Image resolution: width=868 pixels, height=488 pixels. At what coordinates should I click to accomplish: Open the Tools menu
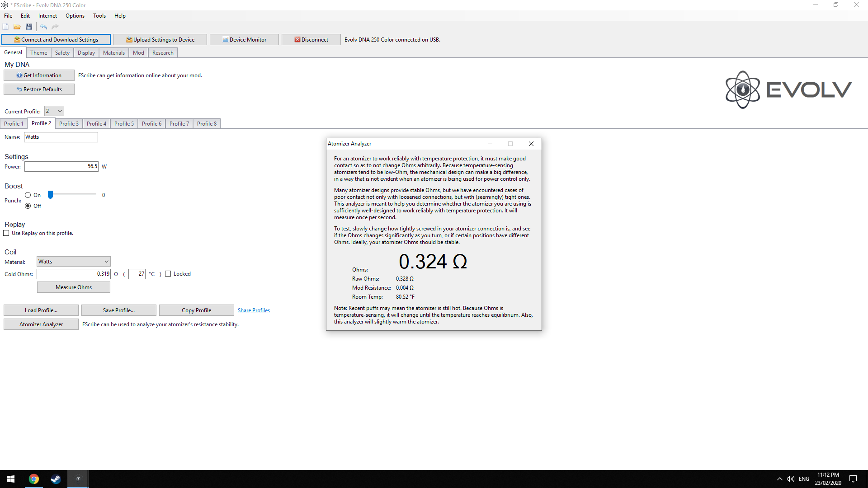pos(99,16)
